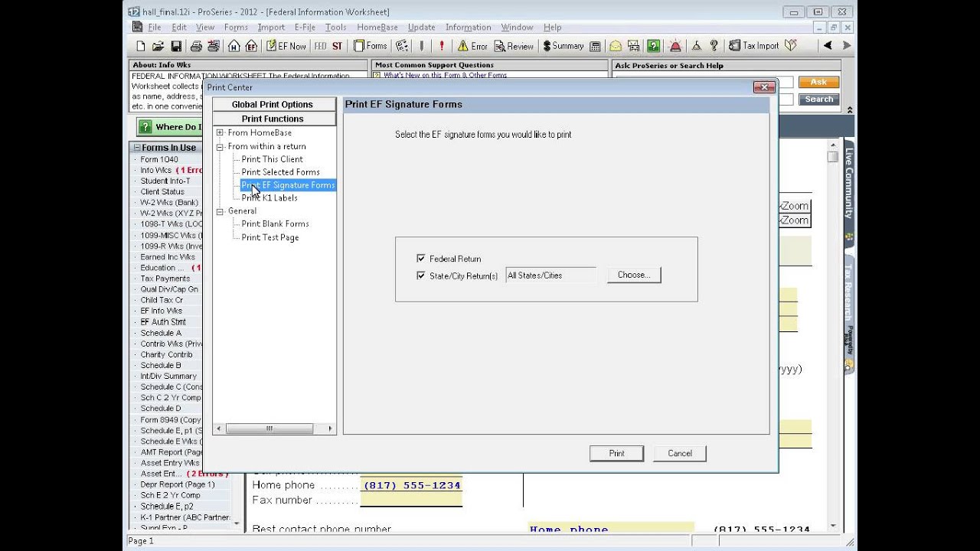This screenshot has height=551, width=980.
Task: Click the right arrow navigation icon
Action: click(846, 46)
